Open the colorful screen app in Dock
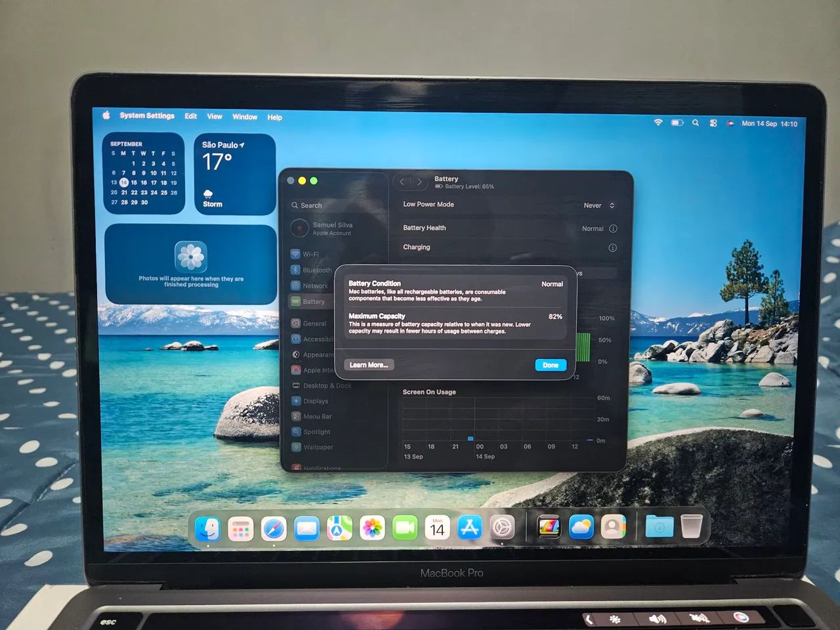Viewport: 840px width, 630px height. coord(549,527)
